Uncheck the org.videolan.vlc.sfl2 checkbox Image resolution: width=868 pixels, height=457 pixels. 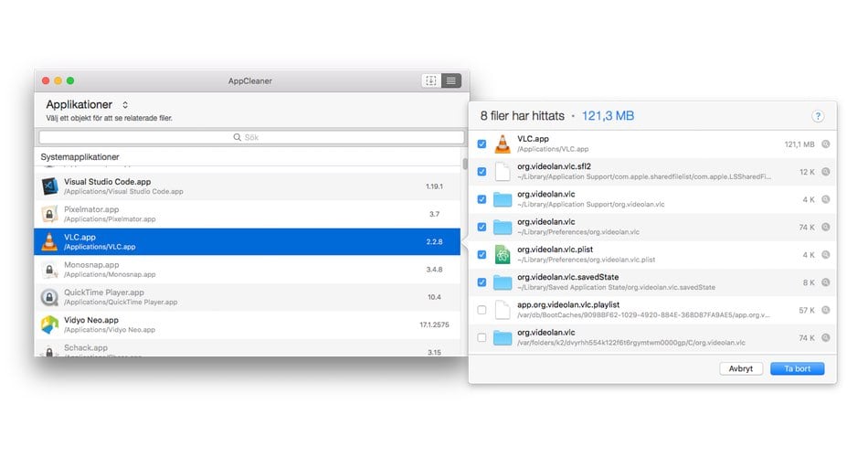click(x=482, y=172)
